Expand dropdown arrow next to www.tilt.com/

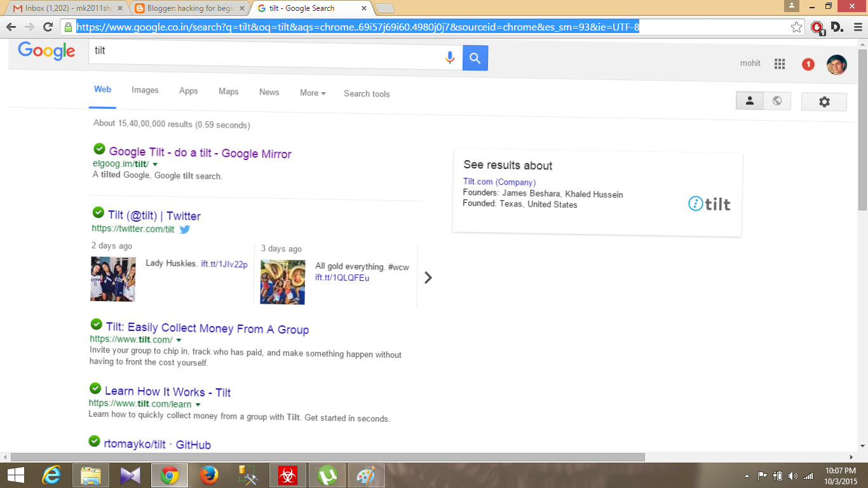point(179,340)
